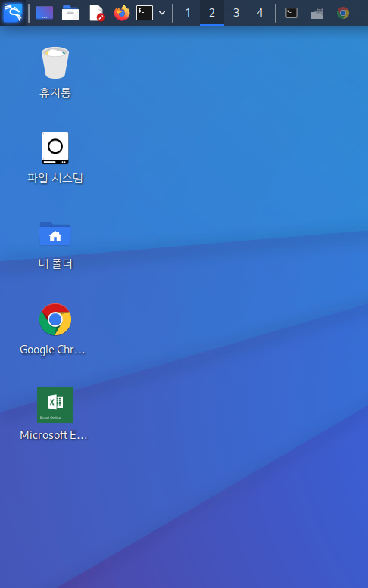
Task: Switch to workspace 4
Action: [260, 13]
